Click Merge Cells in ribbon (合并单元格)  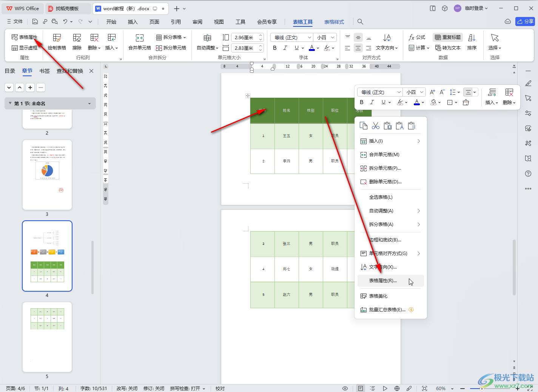(x=140, y=42)
